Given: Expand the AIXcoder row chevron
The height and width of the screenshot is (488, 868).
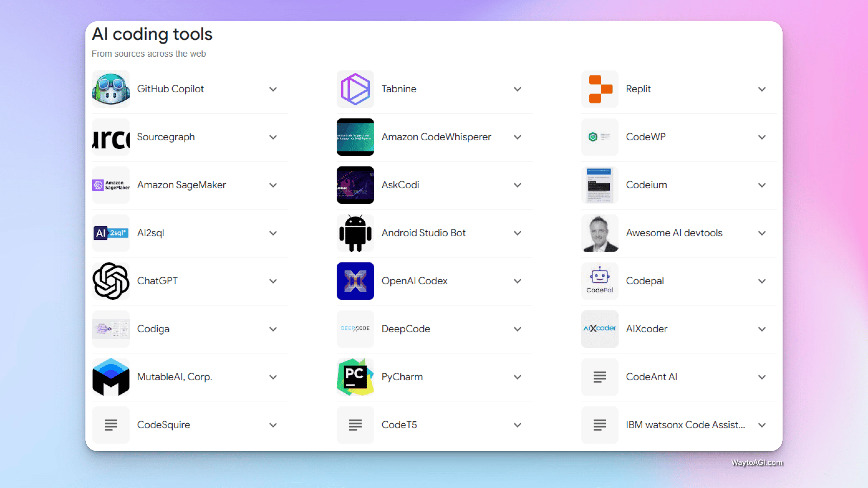Looking at the screenshot, I should (x=762, y=329).
